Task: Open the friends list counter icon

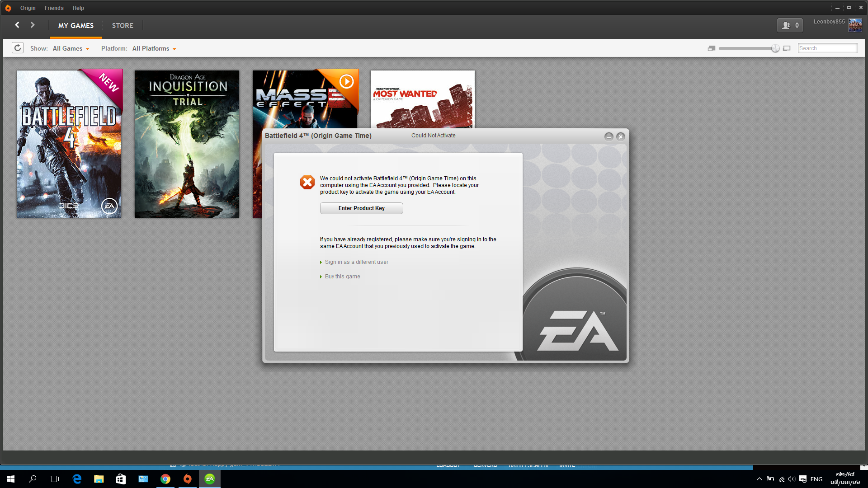Action: click(x=790, y=25)
